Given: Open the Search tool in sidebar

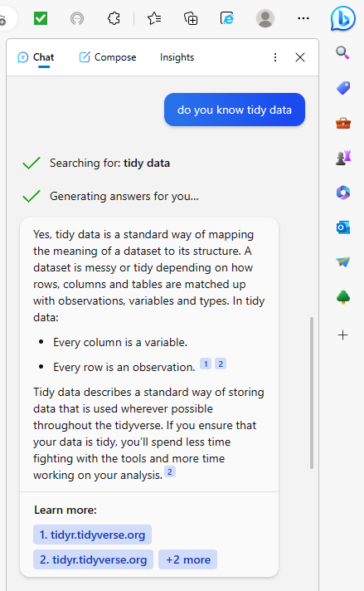Looking at the screenshot, I should 342,52.
